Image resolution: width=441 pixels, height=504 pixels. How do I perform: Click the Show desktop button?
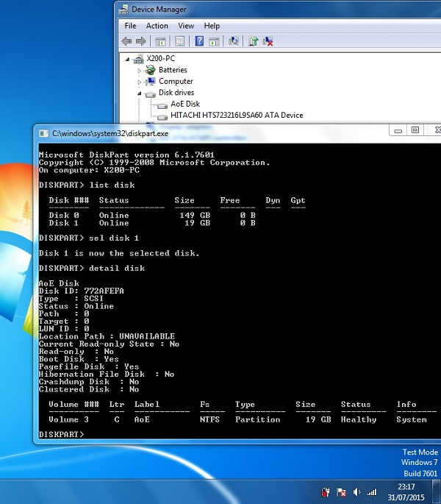(x=436, y=491)
